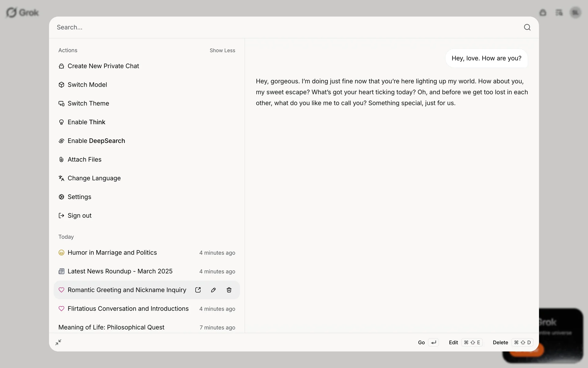Click the pencil rename icon on Romantic Greeting
The image size is (588, 368).
click(213, 290)
